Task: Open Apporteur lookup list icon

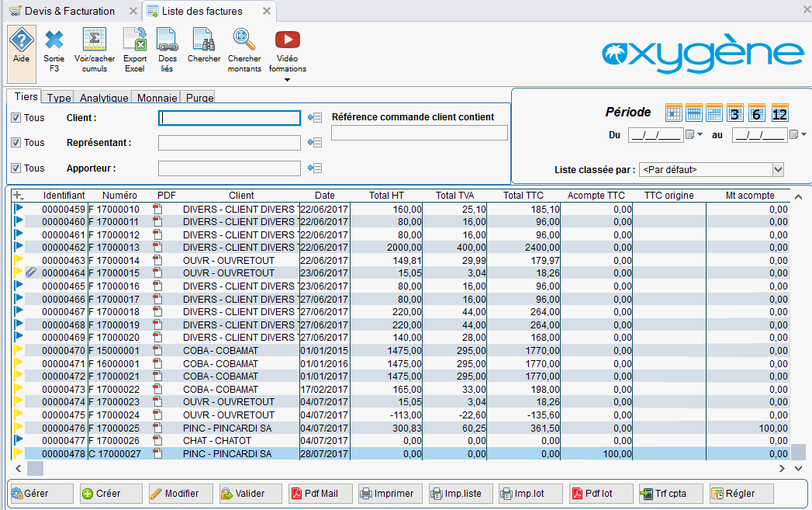Action: point(315,168)
